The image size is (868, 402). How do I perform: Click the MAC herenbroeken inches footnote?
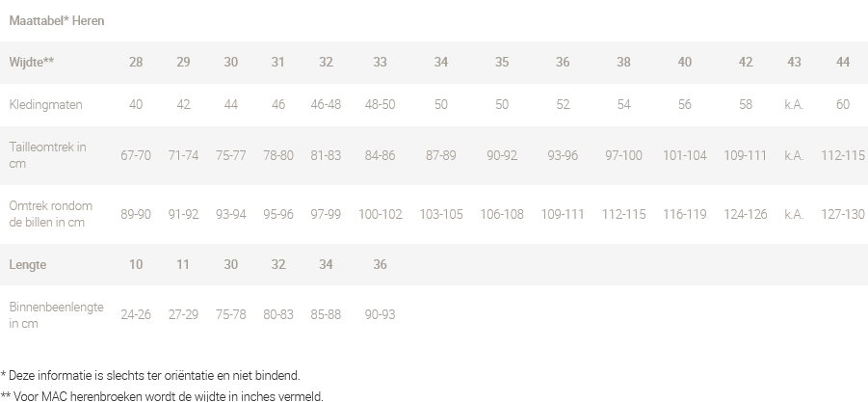click(163, 395)
